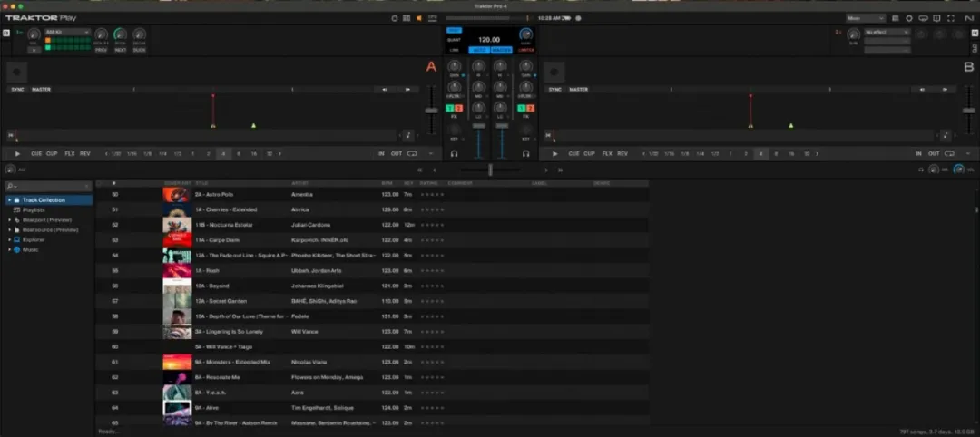Screen dimensions: 980x437
Task: Toggle AUTO master clock button
Action: pyautogui.click(x=479, y=50)
